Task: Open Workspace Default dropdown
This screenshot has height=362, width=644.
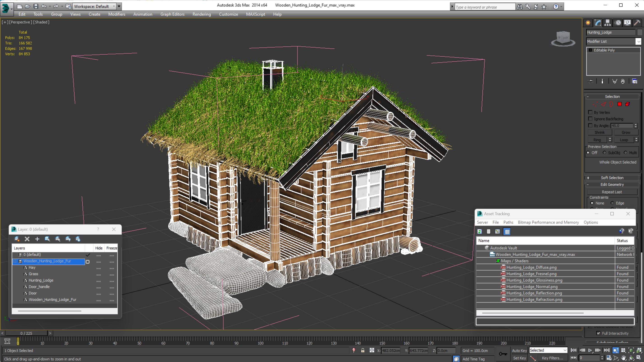Action: pos(95,6)
